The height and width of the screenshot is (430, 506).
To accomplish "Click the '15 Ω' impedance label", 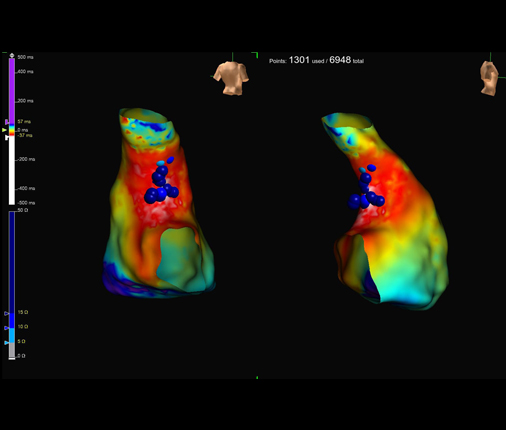I will 23,312.
